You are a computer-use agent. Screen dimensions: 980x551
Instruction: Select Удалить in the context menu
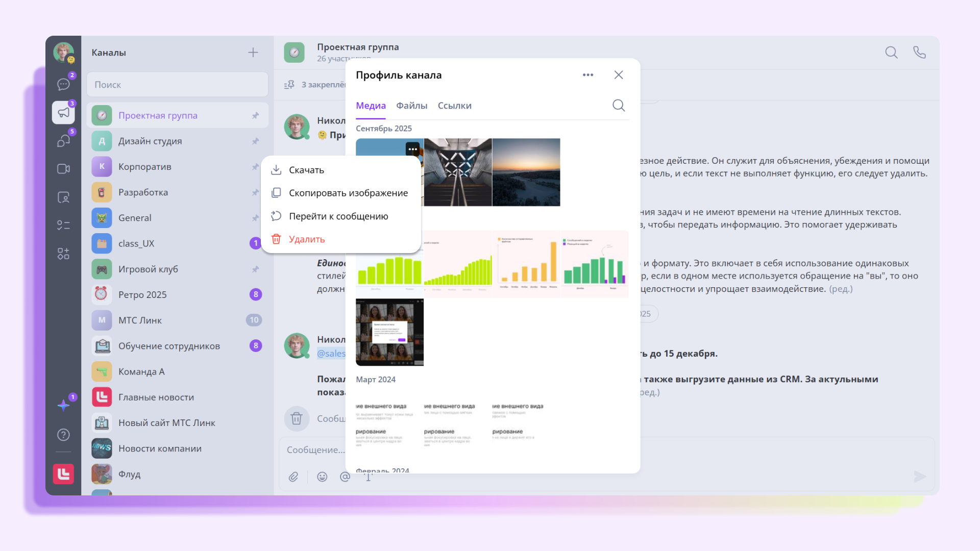[306, 239]
